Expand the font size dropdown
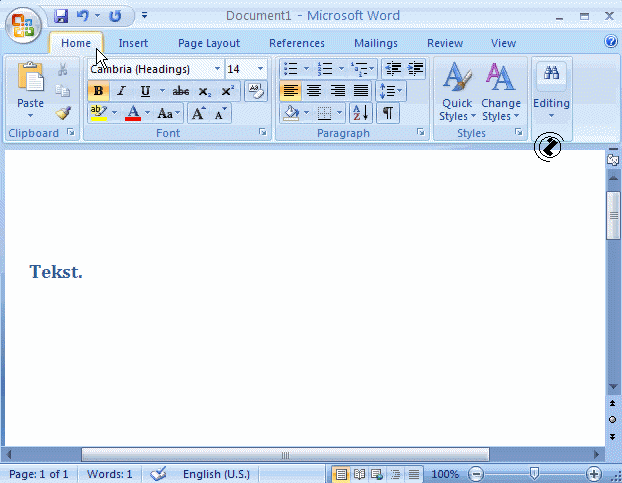622x483 pixels. [x=260, y=69]
